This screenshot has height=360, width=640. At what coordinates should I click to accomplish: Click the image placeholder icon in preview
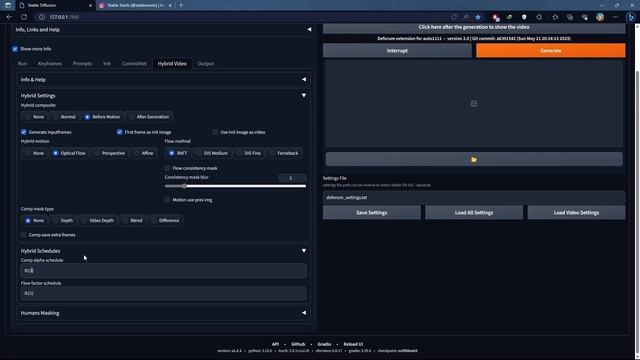click(473, 104)
